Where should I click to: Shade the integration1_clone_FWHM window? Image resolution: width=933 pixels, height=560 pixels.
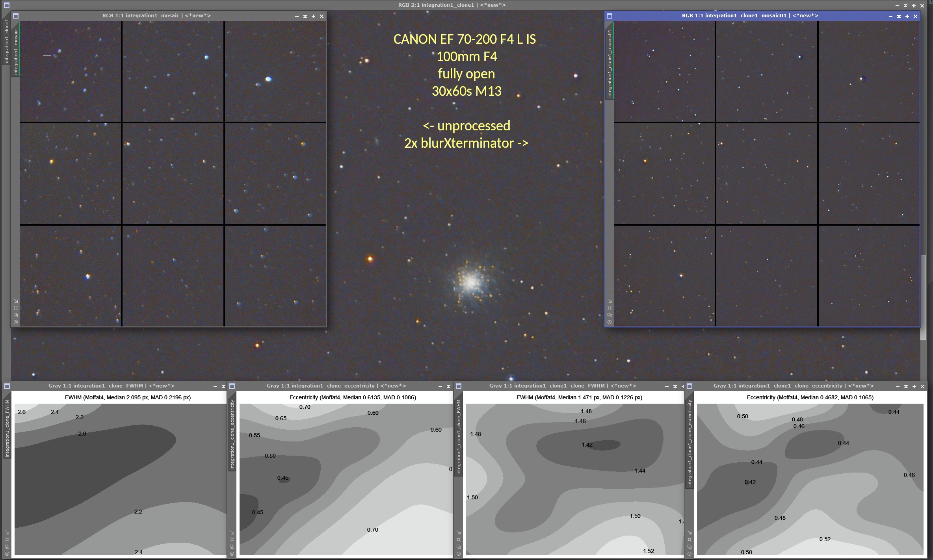223,386
